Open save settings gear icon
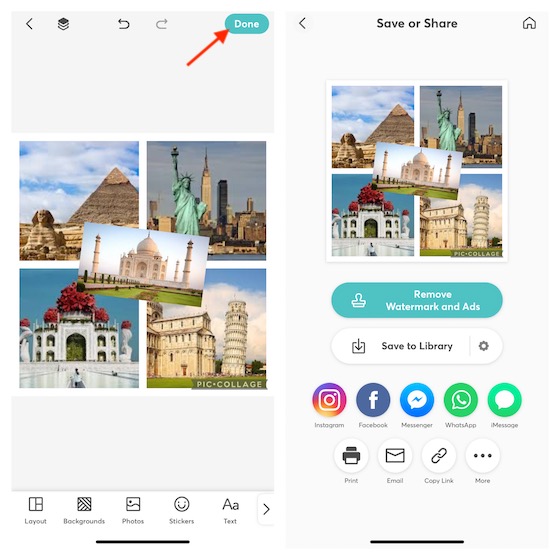The image size is (560, 560). 484,346
